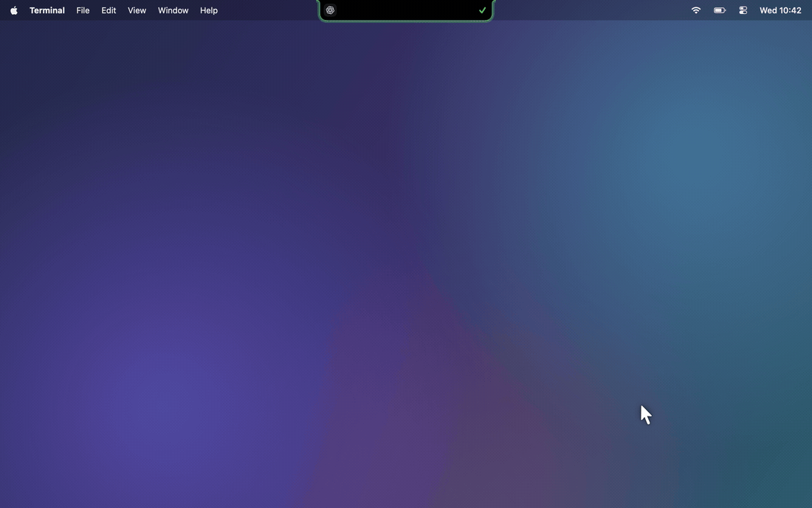Open the Edit menu
Screen dimensions: 812x508
click(x=109, y=10)
